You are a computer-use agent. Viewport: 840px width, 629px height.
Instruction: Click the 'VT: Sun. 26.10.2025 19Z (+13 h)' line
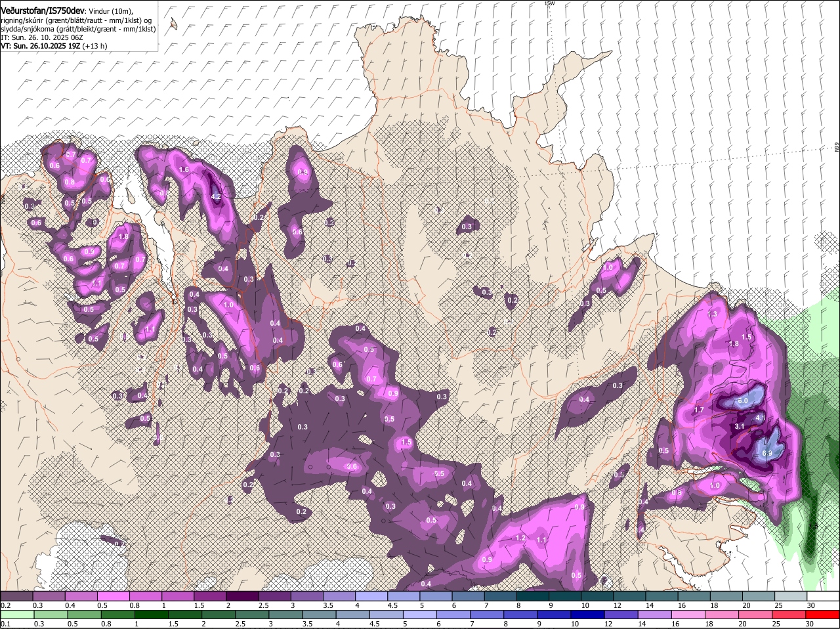click(54, 47)
